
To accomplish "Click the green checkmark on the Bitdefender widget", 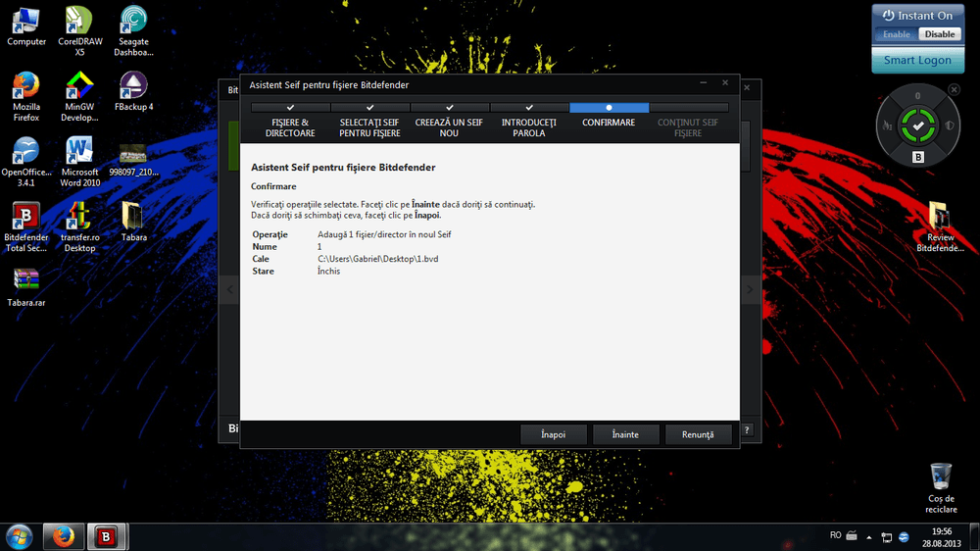I will [x=918, y=126].
